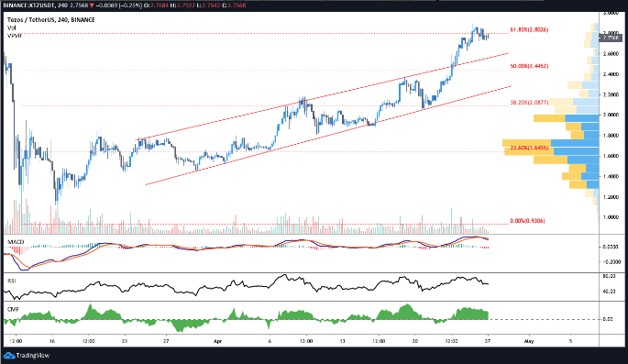Viewport: 628px width, 364px height.
Task: Click the TradingView logo icon
Action: [x=9, y=355]
